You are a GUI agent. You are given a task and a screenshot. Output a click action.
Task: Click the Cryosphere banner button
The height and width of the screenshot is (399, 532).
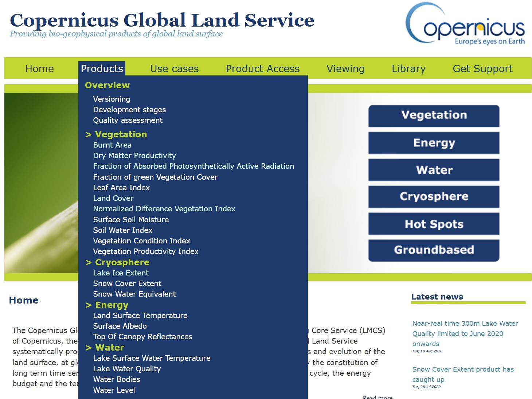pyautogui.click(x=434, y=197)
